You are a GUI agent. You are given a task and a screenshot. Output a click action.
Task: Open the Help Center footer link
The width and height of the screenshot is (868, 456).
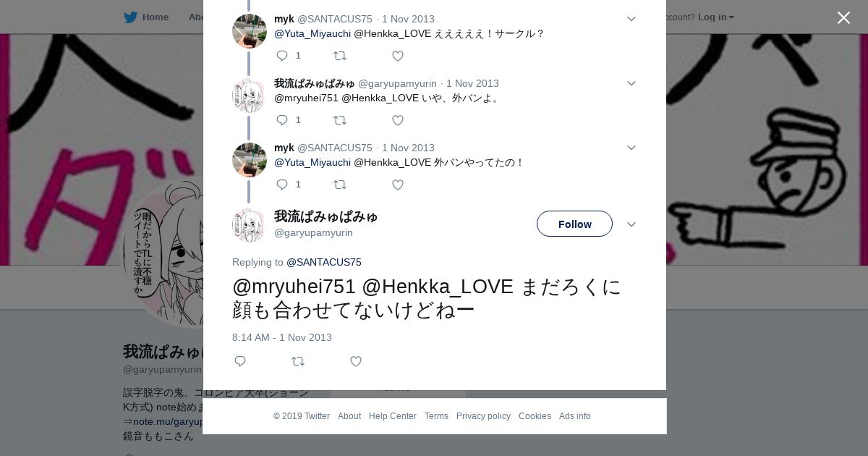tap(393, 416)
